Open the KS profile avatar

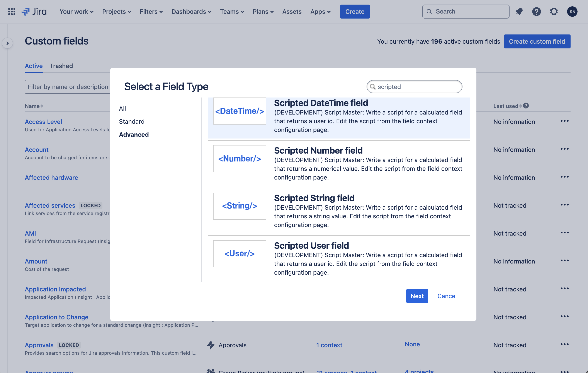click(x=572, y=12)
